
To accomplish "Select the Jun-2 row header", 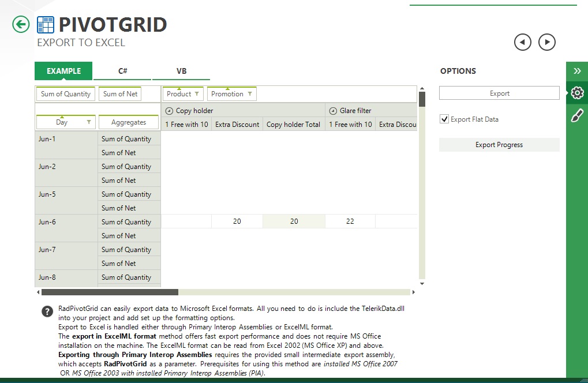I will click(66, 173).
